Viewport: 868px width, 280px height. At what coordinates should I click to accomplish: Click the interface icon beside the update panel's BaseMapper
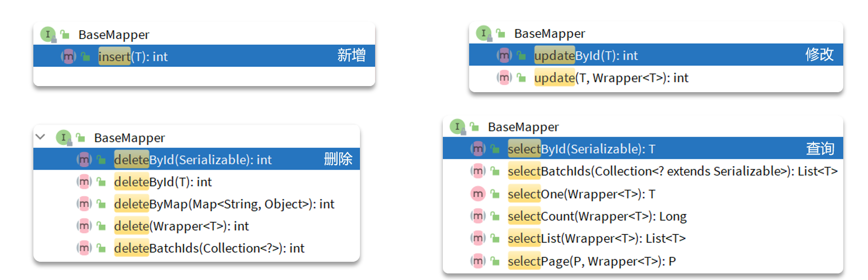[x=484, y=33]
